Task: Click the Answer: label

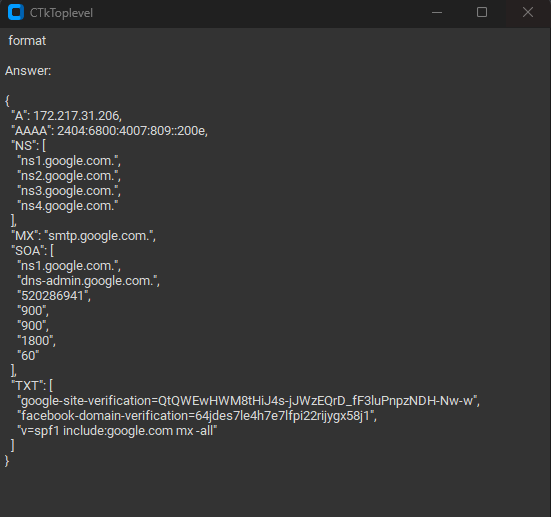Action: 28,71
